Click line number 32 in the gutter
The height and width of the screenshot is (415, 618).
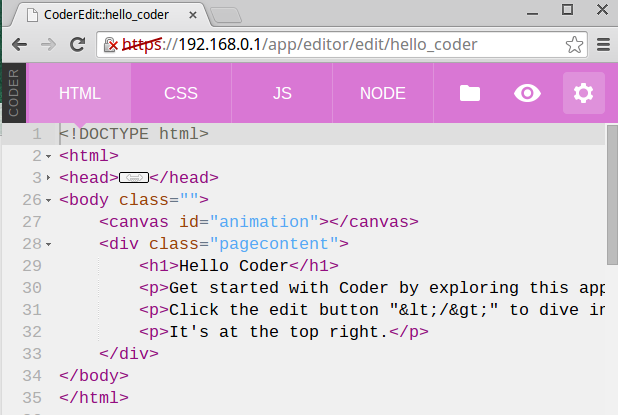tap(32, 332)
